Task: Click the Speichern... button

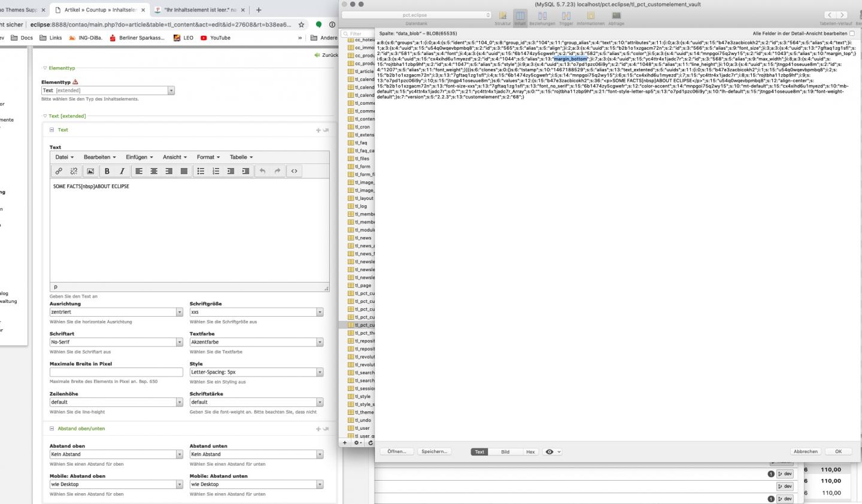Action: click(434, 451)
